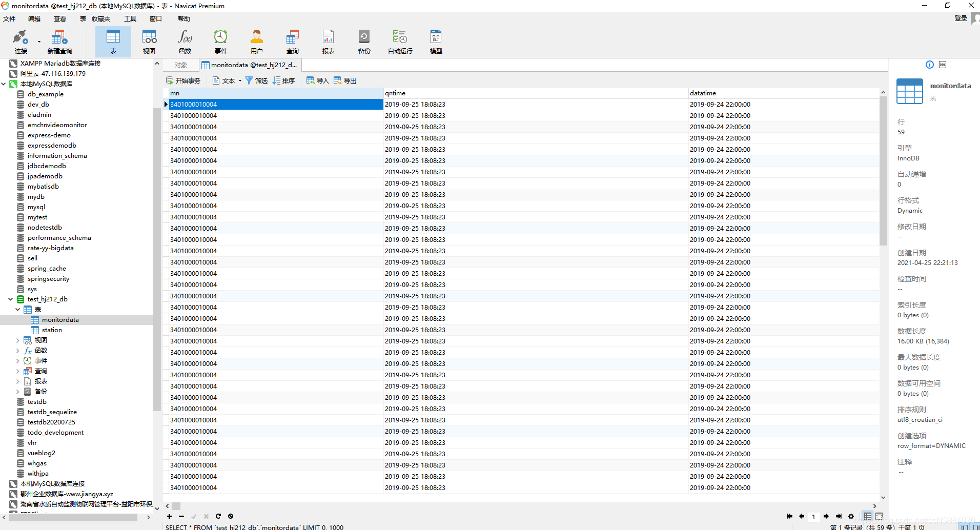Screen dimensions: 980x530
Task: Expand the 报表 reports tree node
Action: click(x=18, y=381)
